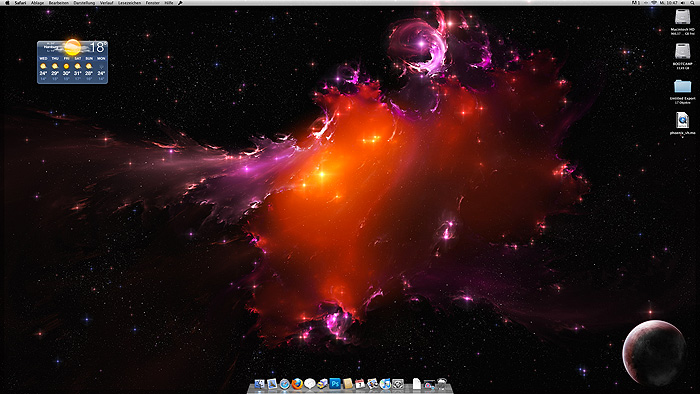Open the Verlauf menu
Image resolution: width=700 pixels, height=394 pixels.
pyautogui.click(x=106, y=3)
